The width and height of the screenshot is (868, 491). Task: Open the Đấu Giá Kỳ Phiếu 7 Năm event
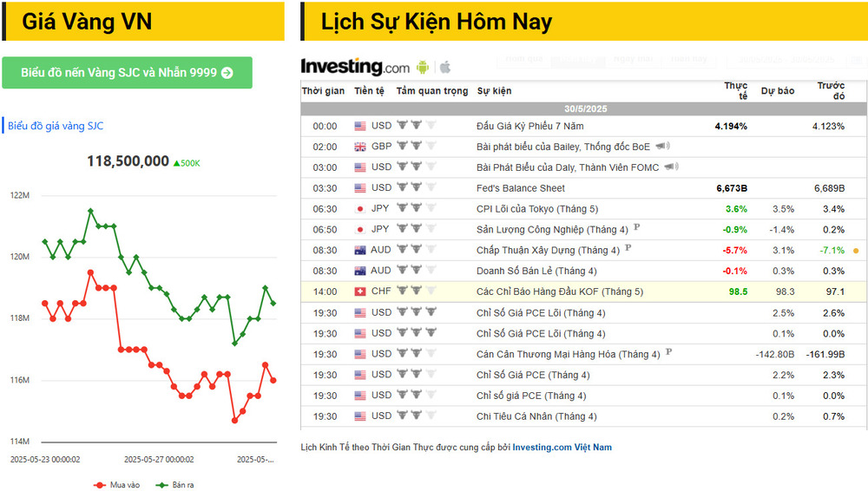click(x=529, y=126)
